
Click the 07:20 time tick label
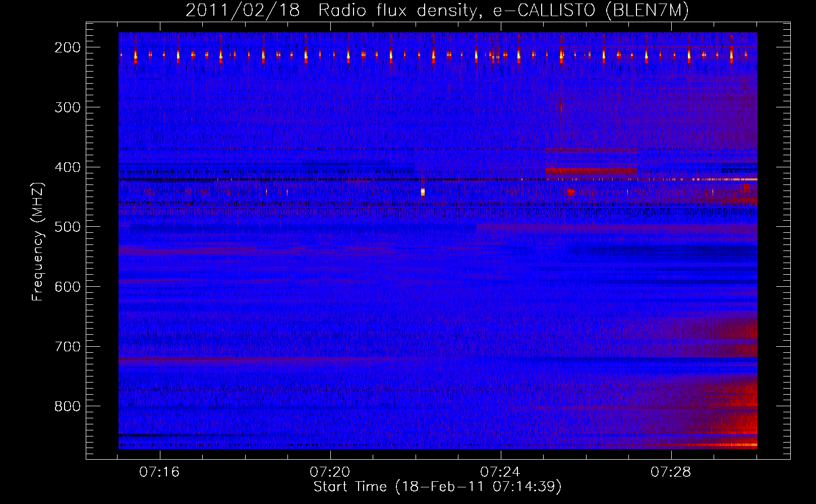coord(330,472)
